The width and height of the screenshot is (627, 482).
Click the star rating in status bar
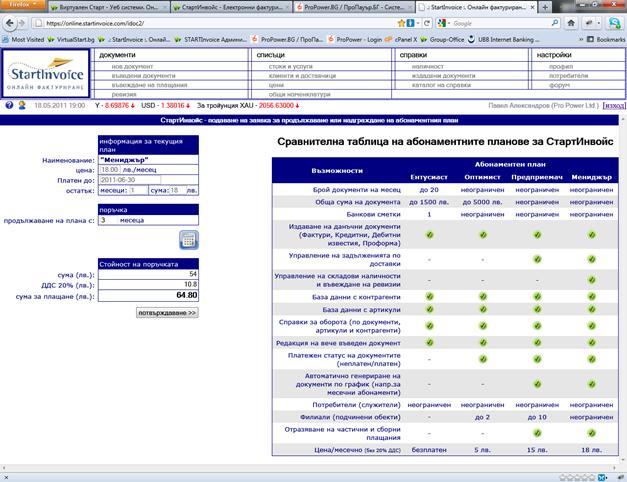click(x=577, y=477)
